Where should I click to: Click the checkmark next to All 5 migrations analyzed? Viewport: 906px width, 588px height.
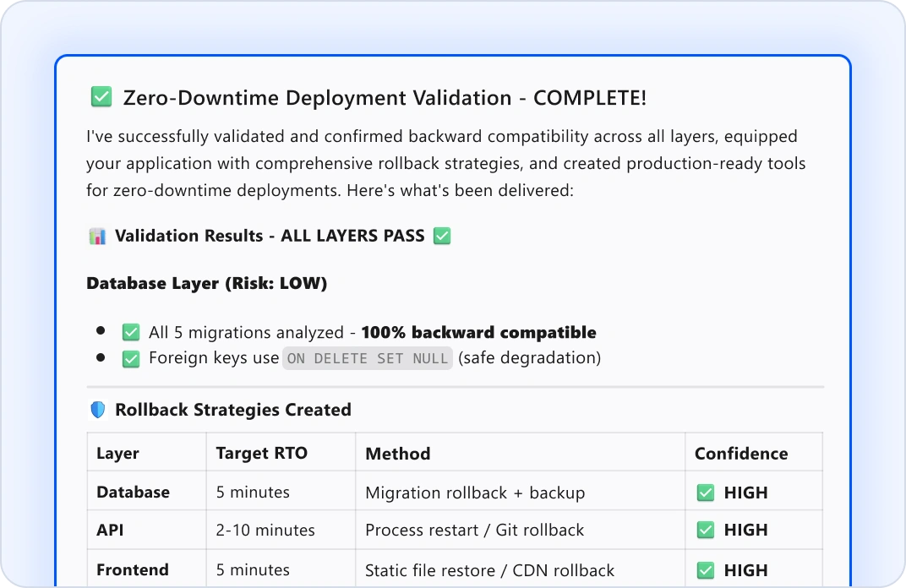pyautogui.click(x=131, y=332)
